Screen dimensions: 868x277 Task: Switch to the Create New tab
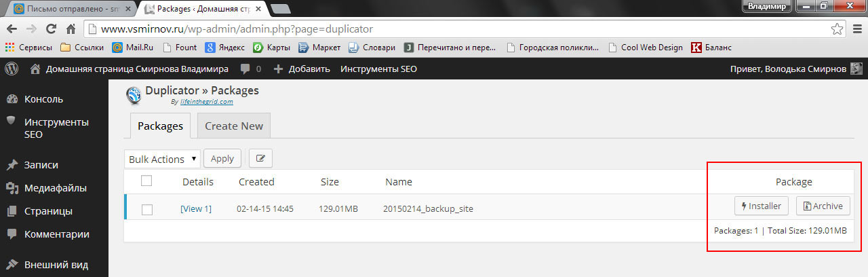pos(233,126)
